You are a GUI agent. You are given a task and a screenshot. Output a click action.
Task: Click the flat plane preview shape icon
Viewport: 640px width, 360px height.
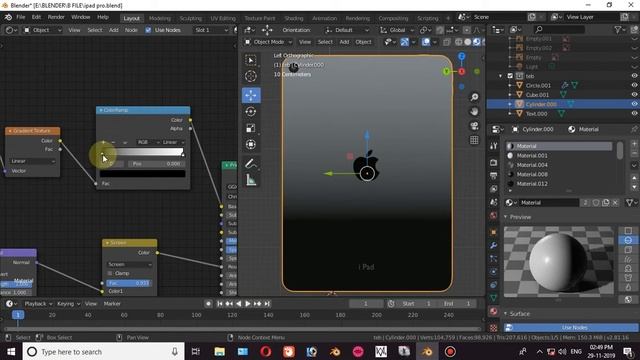[x=628, y=231]
